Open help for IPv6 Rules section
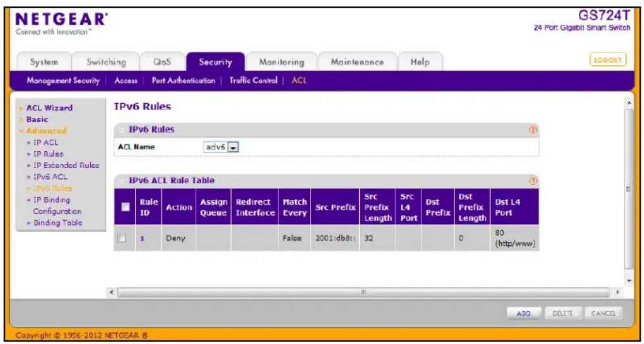 pos(534,130)
